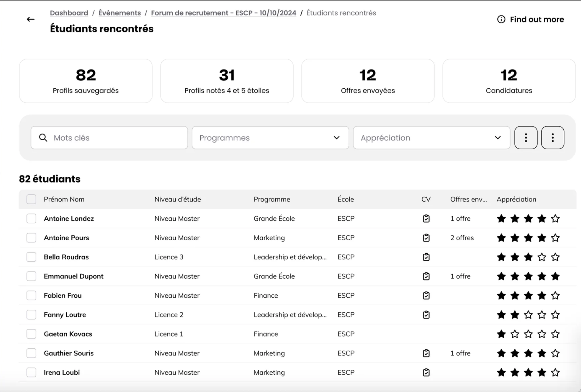Click the third star for Fanny Loutre

(528, 315)
